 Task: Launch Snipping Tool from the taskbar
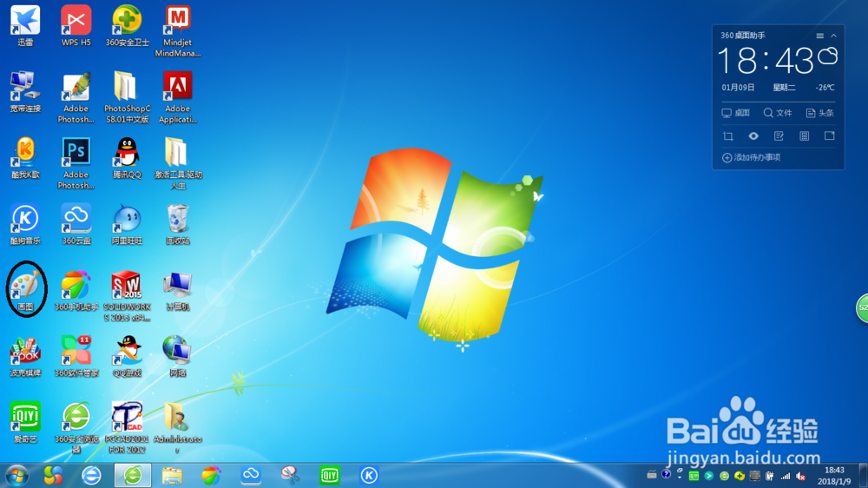[x=290, y=475]
